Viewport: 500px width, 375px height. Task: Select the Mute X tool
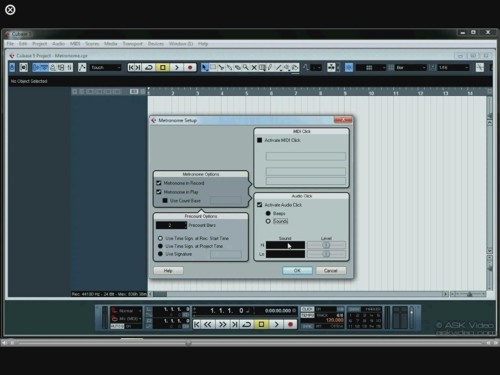tap(254, 68)
